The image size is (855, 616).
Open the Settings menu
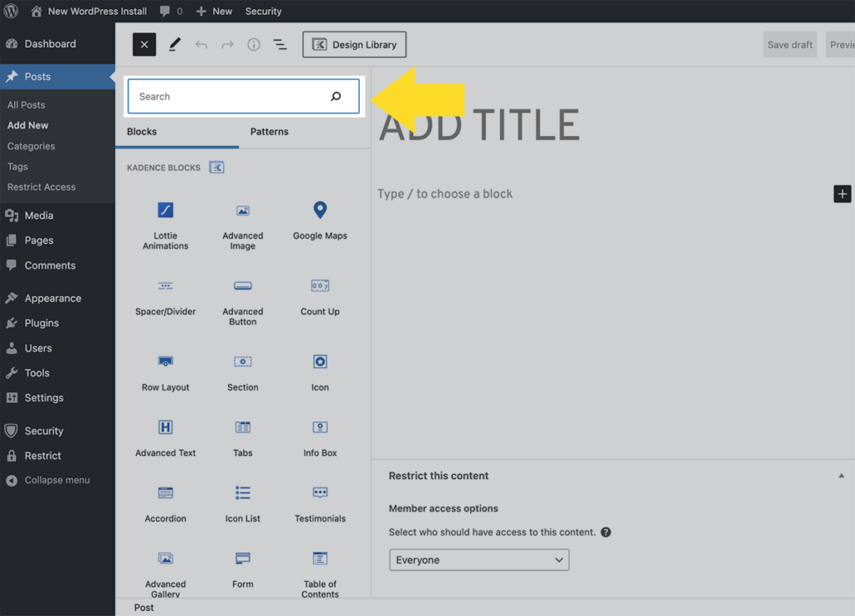(x=58, y=398)
